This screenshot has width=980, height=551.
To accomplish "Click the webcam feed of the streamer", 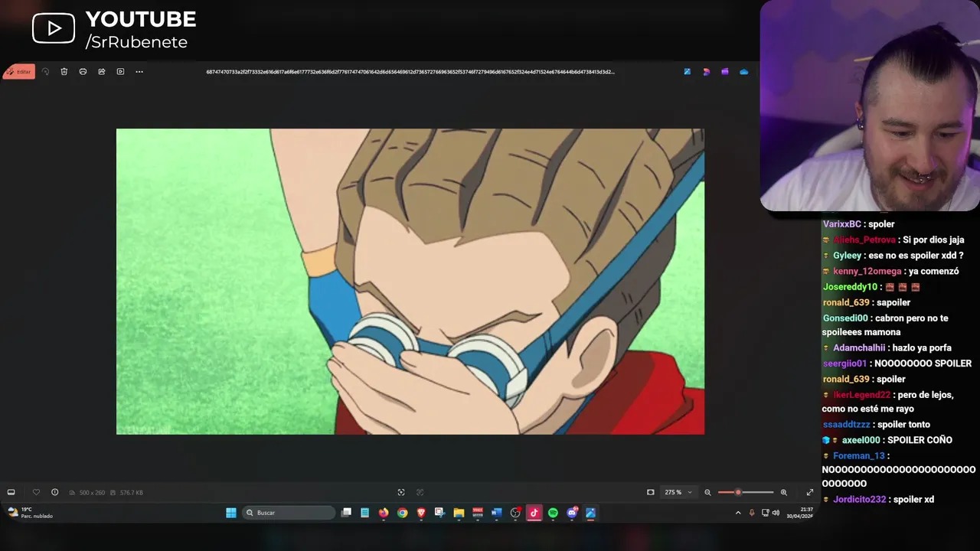I will click(870, 106).
